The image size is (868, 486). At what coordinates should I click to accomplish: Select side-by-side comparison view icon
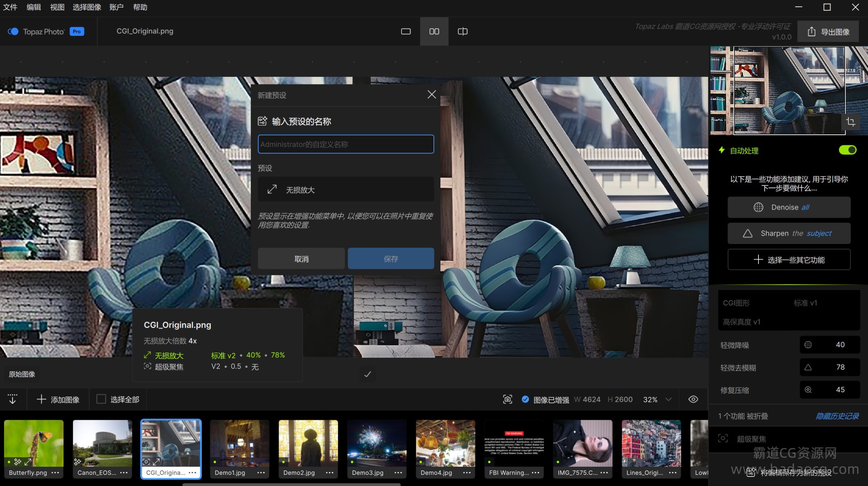[x=434, y=32]
